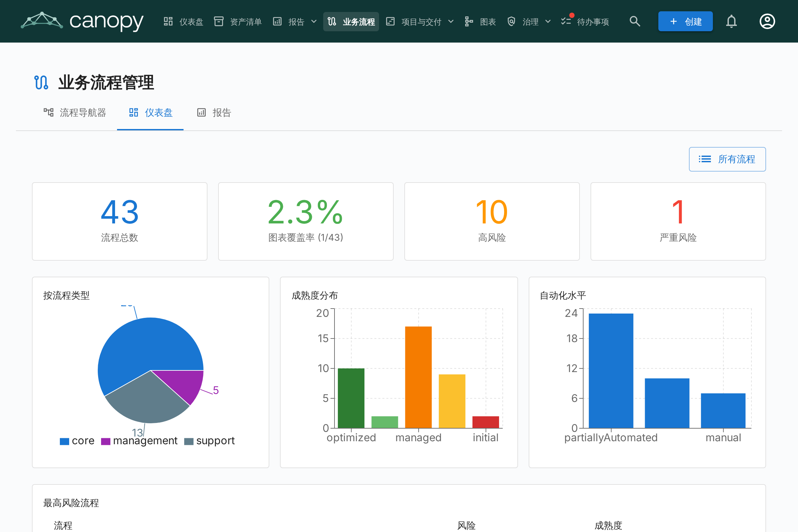Expand the 治理 dropdown chevron
This screenshot has height=532, width=798.
tap(548, 21)
